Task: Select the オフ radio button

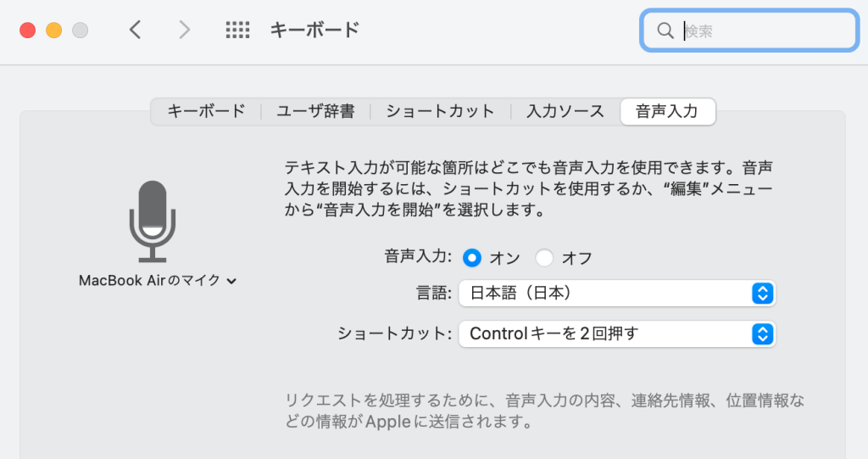Action: pyautogui.click(x=543, y=258)
